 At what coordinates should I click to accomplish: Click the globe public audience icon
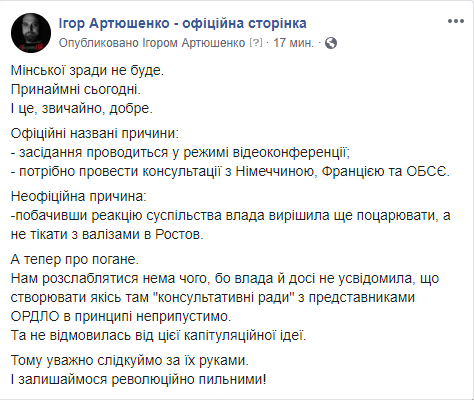(331, 43)
